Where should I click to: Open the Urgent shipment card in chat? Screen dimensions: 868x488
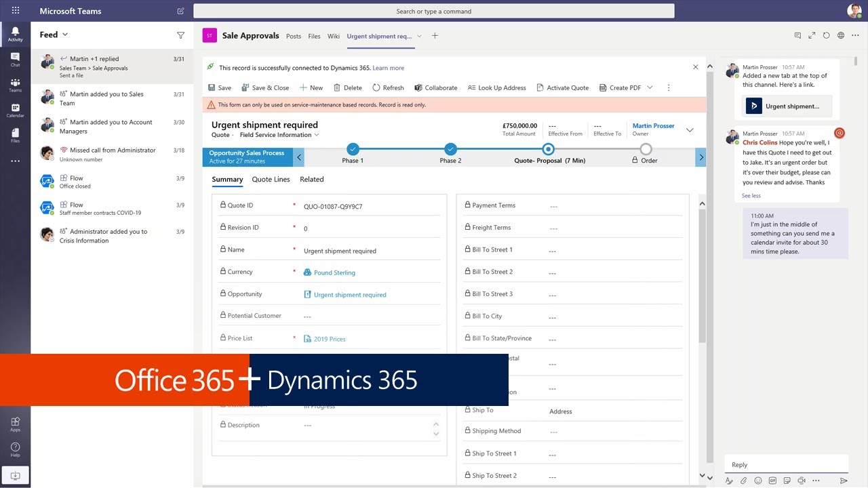point(787,106)
